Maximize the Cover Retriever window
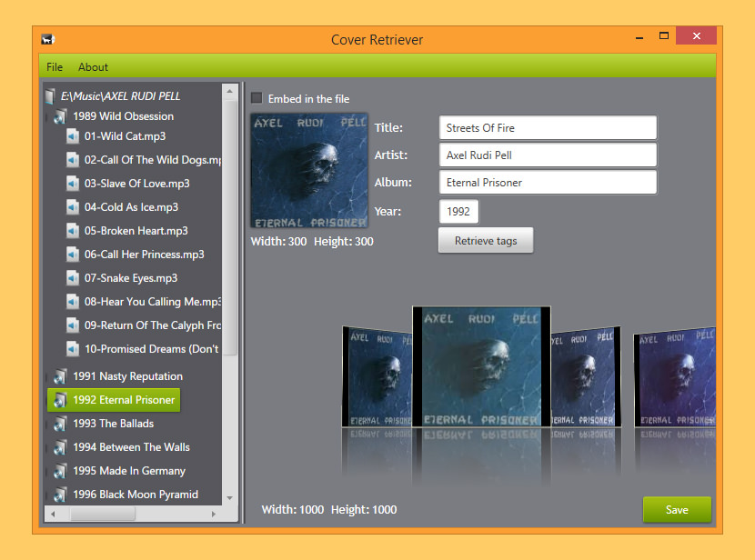Image resolution: width=755 pixels, height=560 pixels. click(663, 35)
